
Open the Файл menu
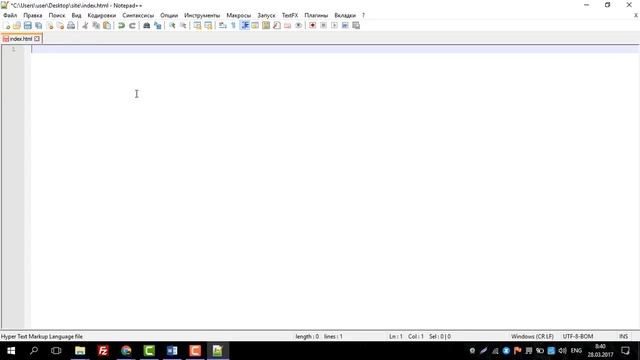pos(10,15)
